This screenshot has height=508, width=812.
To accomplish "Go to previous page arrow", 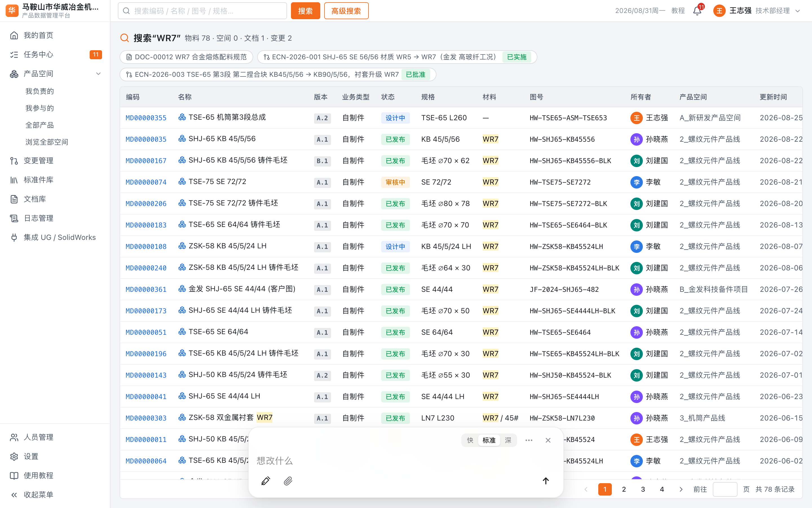I will click(x=586, y=489).
